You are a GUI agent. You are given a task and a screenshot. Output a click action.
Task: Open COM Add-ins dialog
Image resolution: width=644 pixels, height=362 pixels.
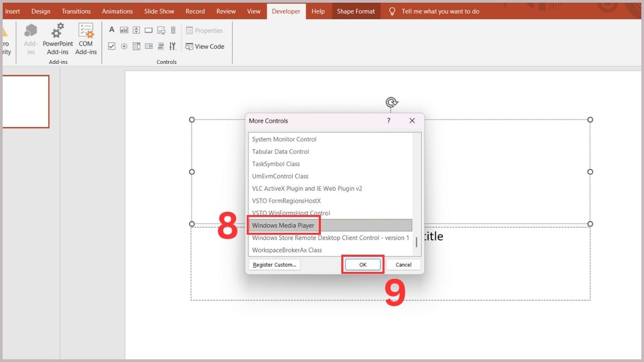coord(86,39)
